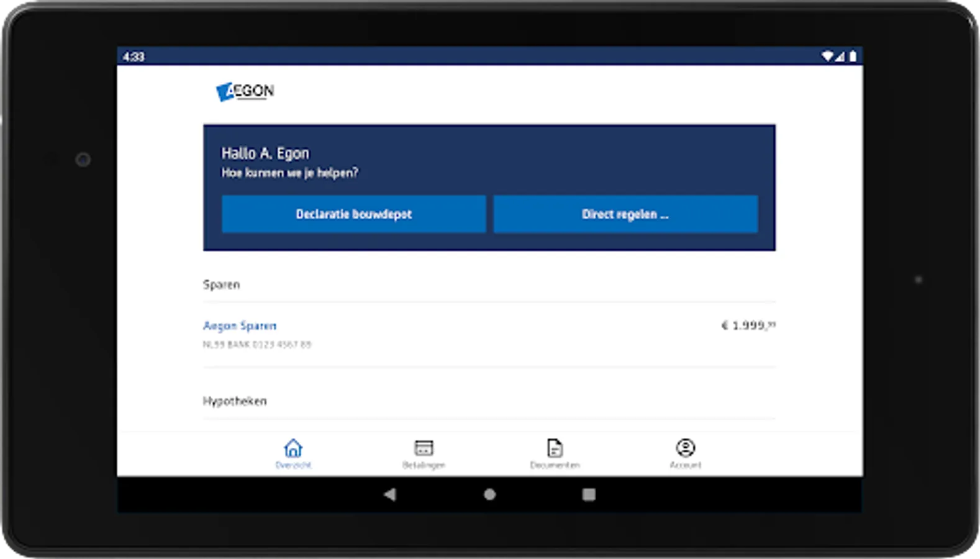The height and width of the screenshot is (559, 980).
Task: Select the 'Hallo A. Egon' greeting
Action: tap(265, 153)
